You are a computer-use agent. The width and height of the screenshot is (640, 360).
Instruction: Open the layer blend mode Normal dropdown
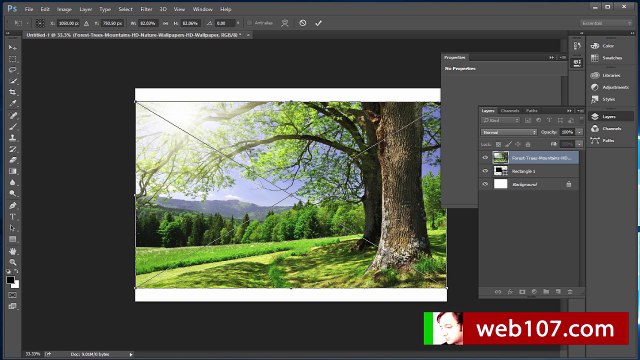[509, 132]
